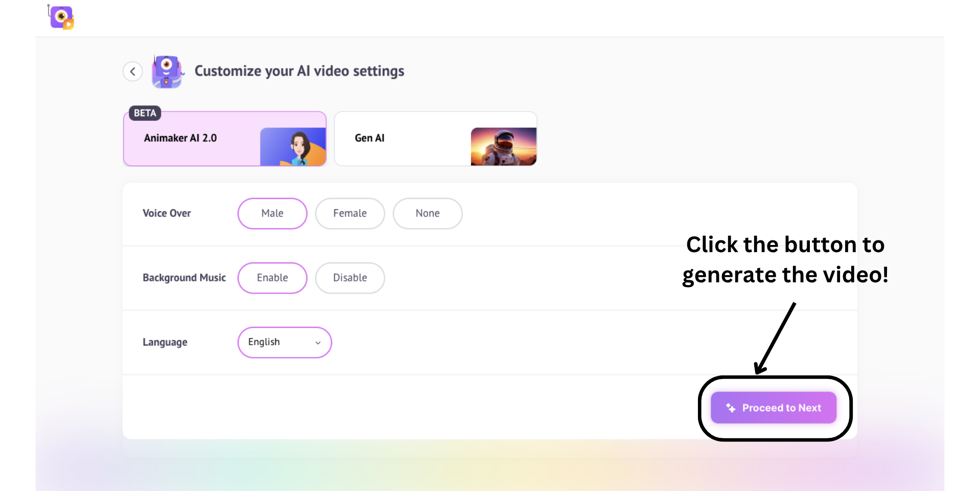Click the Animaker logo in header

click(x=61, y=17)
